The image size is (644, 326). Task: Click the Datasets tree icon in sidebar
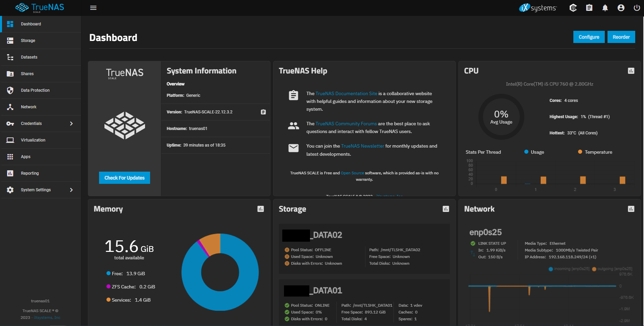pyautogui.click(x=10, y=57)
